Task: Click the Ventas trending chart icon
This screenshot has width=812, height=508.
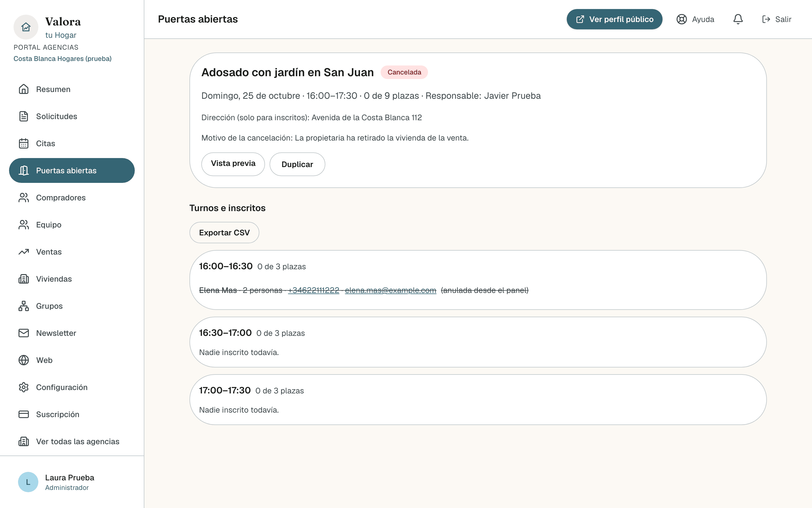Action: click(x=23, y=252)
